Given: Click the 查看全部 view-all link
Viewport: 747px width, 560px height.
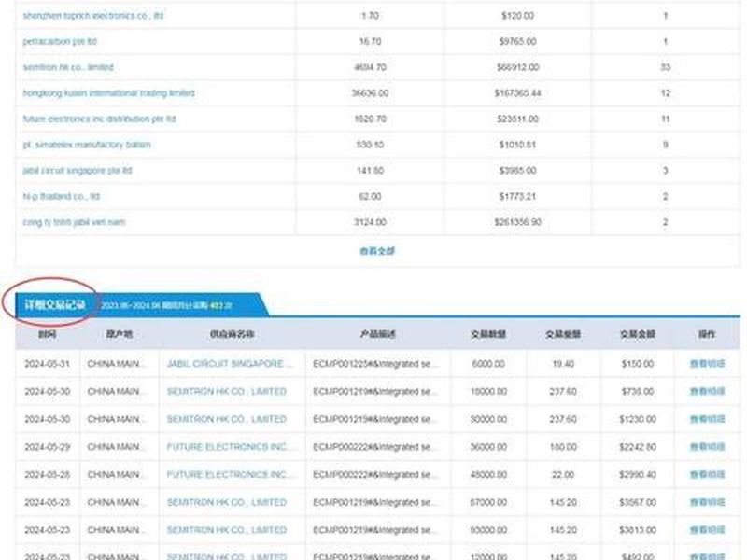Looking at the screenshot, I should click(x=377, y=251).
